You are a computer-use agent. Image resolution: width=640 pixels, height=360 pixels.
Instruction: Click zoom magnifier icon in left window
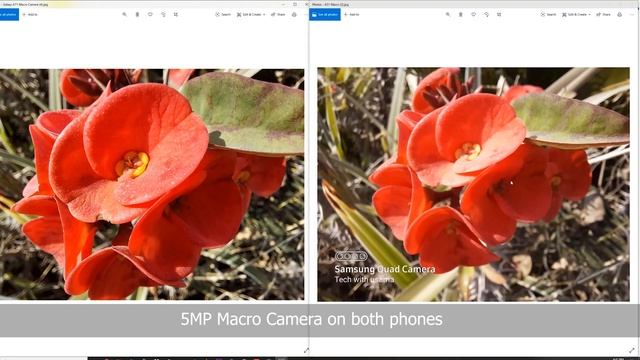click(x=124, y=14)
